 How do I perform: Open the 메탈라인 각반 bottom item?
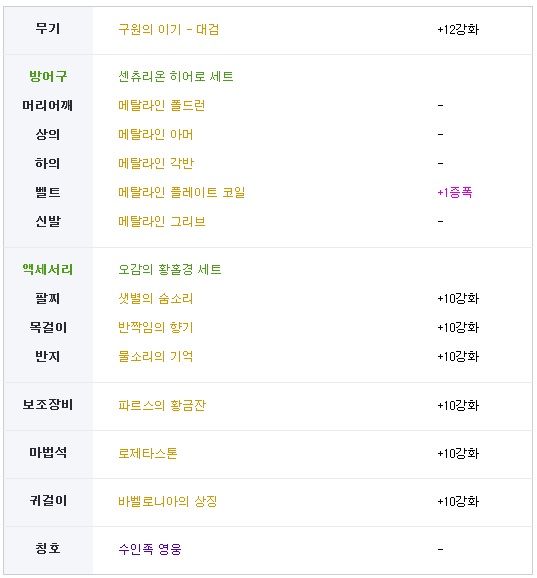click(x=156, y=163)
